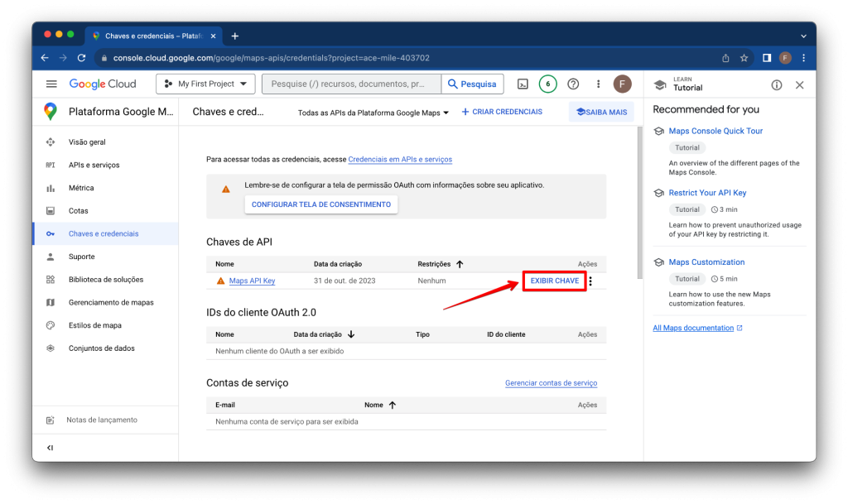The height and width of the screenshot is (504, 848).
Task: Open the Maps API Key link
Action: [252, 281]
